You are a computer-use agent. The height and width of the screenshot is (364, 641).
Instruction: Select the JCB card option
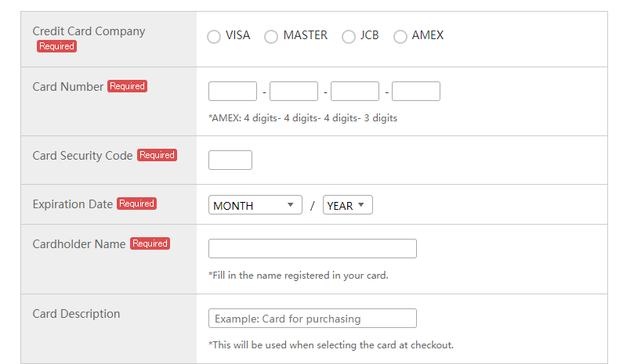[349, 37]
